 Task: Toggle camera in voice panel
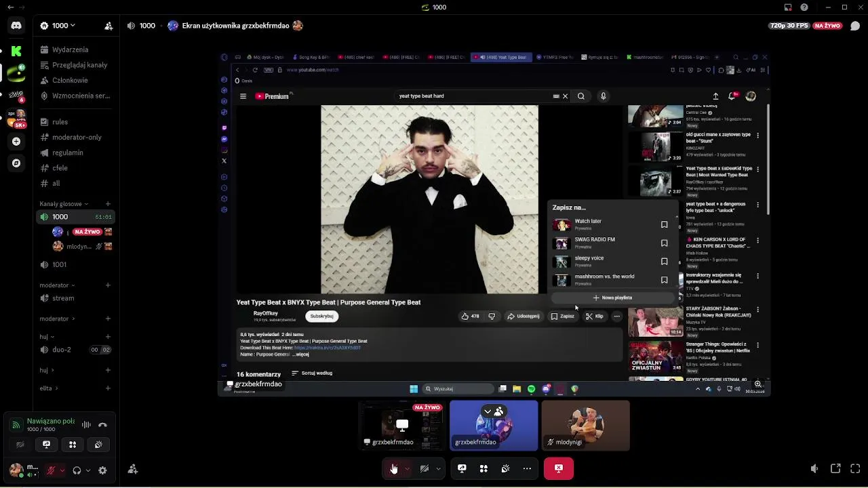click(20, 445)
